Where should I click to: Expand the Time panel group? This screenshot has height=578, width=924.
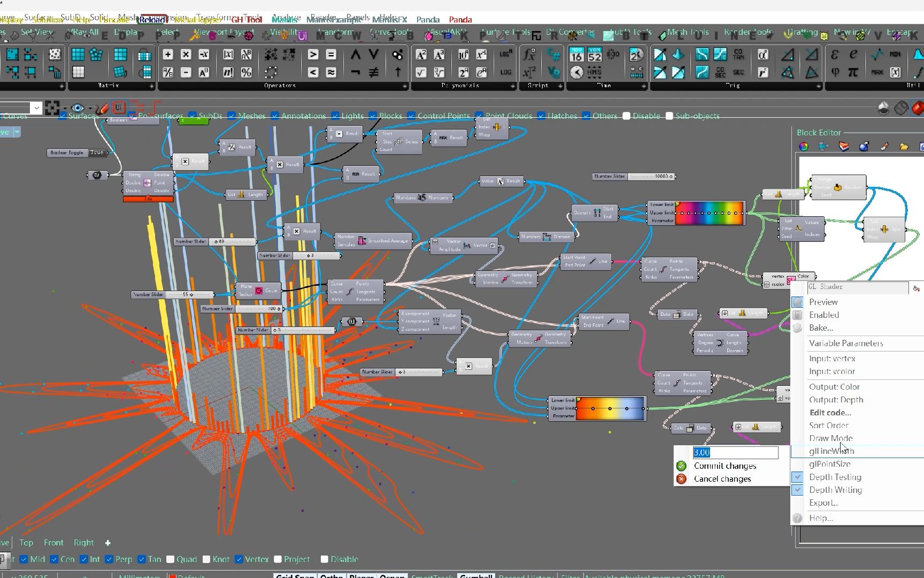[x=643, y=86]
